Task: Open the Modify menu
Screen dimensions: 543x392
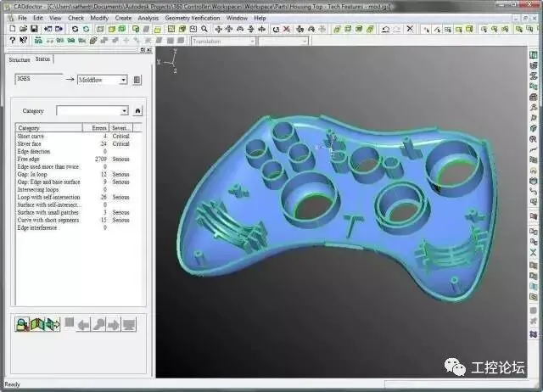Action: click(99, 18)
